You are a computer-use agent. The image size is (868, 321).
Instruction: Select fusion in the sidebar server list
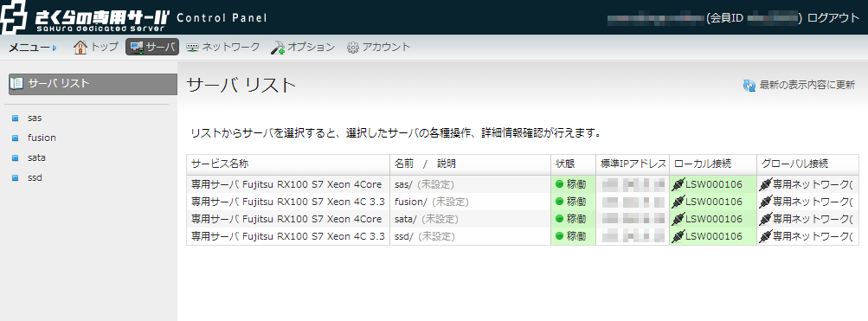pos(42,138)
